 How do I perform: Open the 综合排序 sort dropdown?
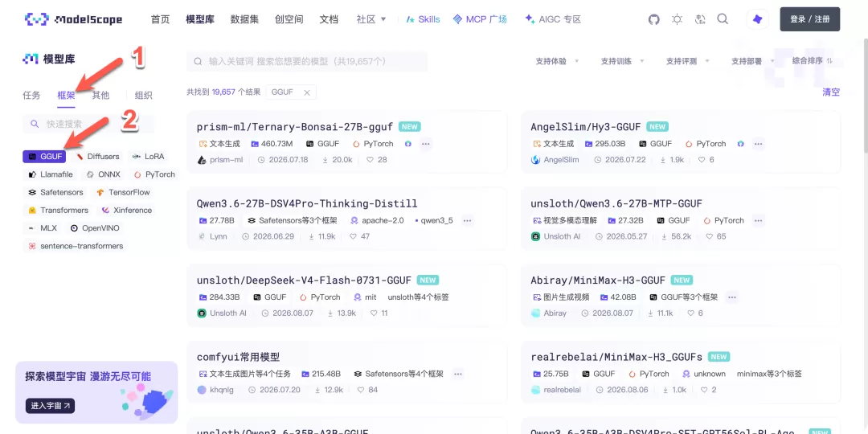[812, 61]
